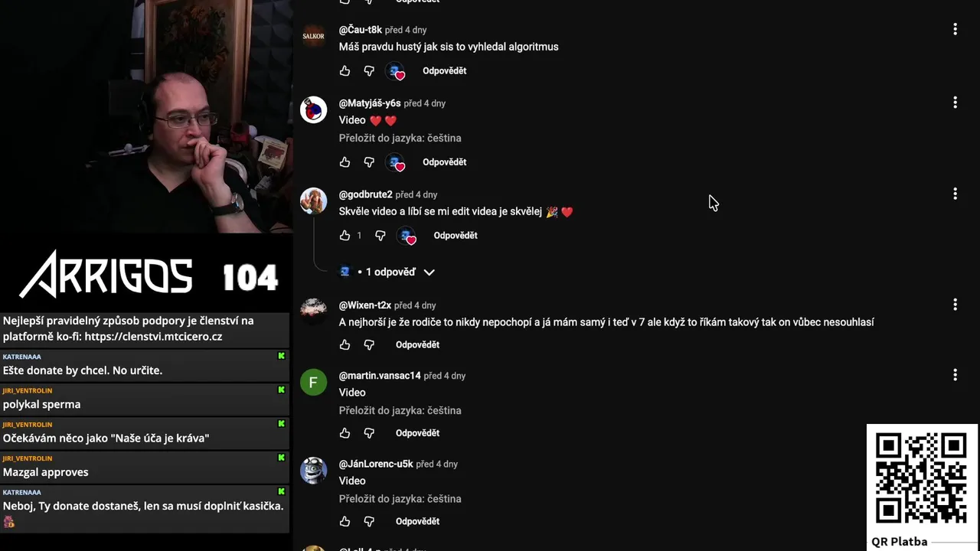The height and width of the screenshot is (551, 980).
Task: Open options menu for @godbrute2 comment
Action: (x=955, y=194)
